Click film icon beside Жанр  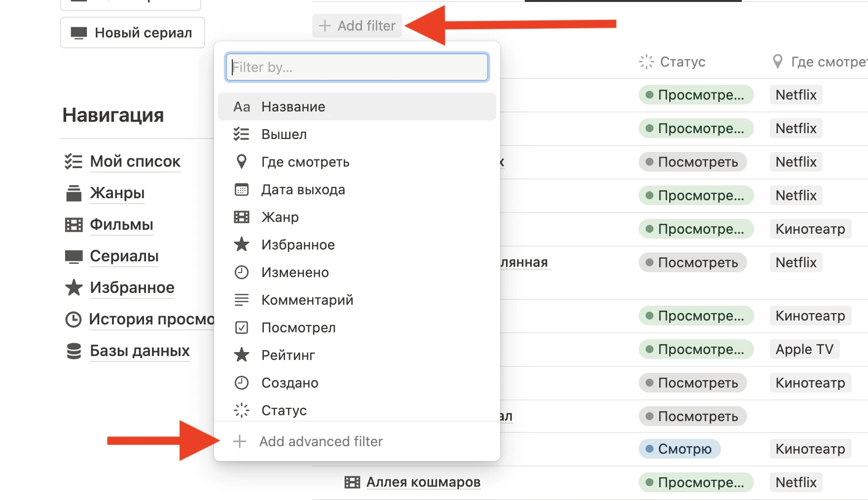click(242, 217)
